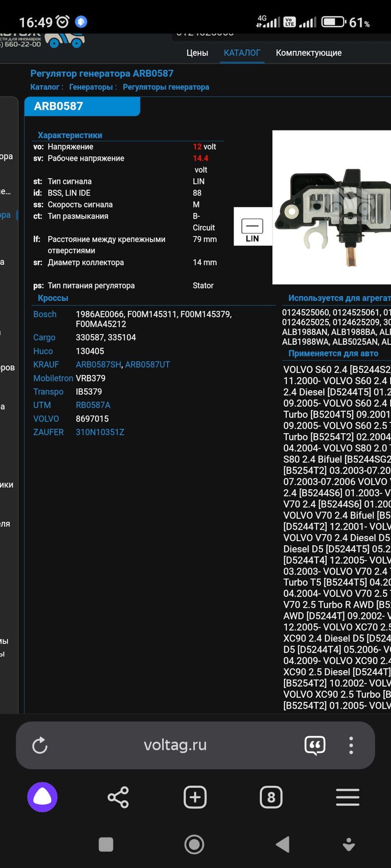The image size is (391, 868).
Task: Show the open tabs counter 8
Action: coord(271,797)
